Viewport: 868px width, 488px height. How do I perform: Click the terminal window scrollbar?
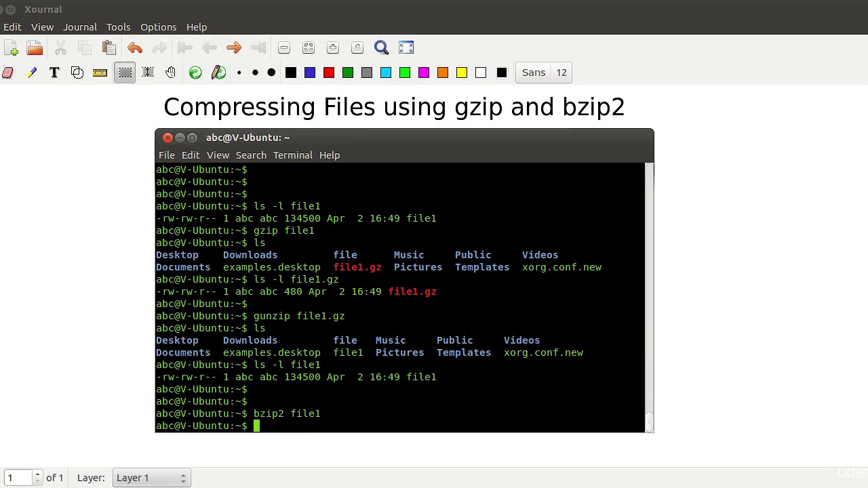coord(649,297)
